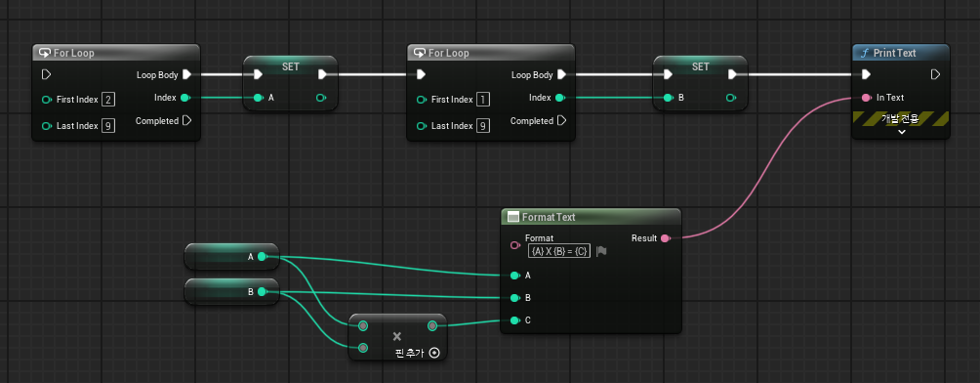Viewport: 980px width, 383px height.
Task: Click exec input pin of For Loop feeding SET B
Action: tap(421, 74)
